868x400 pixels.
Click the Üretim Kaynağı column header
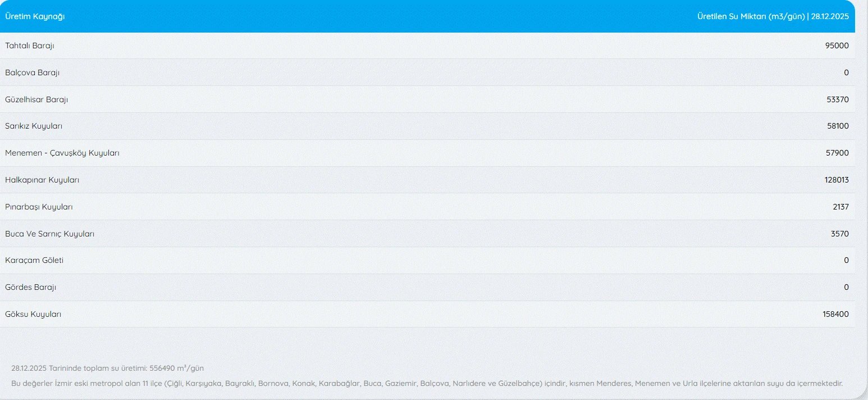pos(35,16)
